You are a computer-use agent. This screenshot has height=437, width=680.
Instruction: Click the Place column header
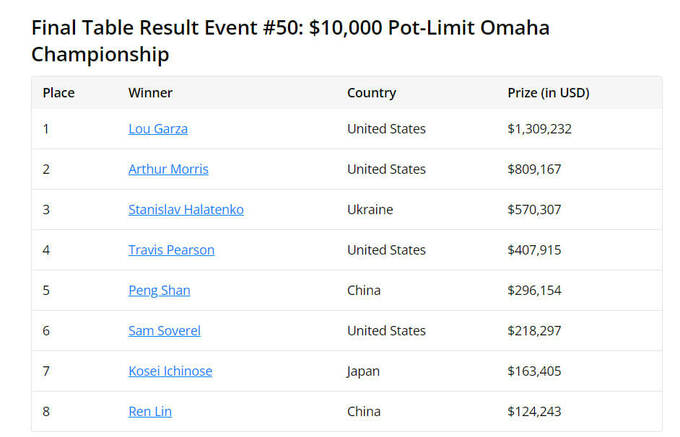tap(59, 93)
